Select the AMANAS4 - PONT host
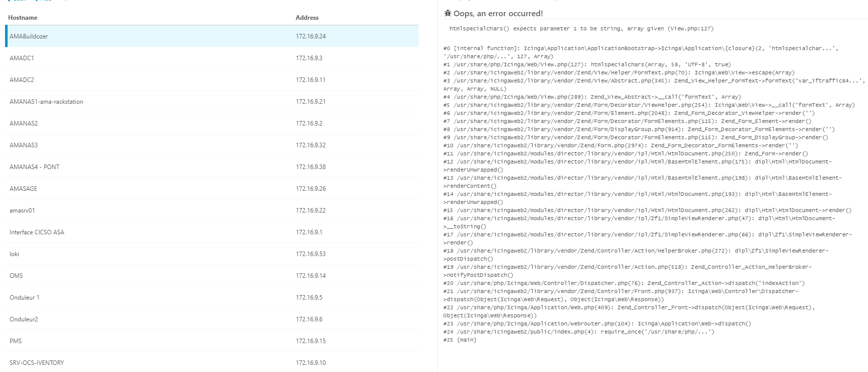The image size is (868, 372). tap(212, 167)
